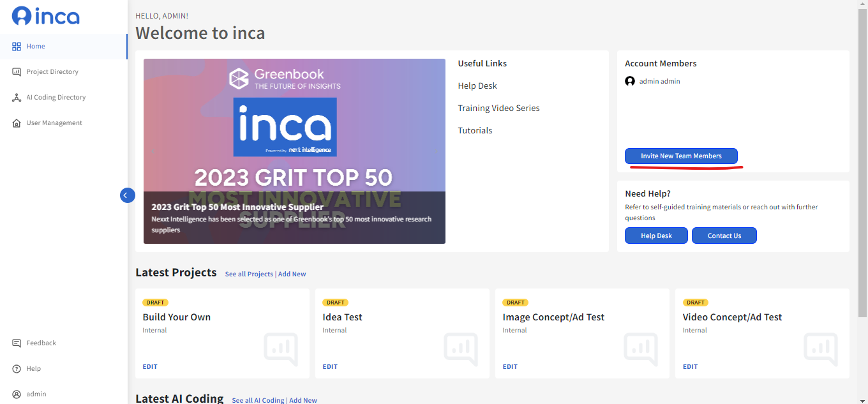The width and height of the screenshot is (868, 404).
Task: Open the Feedback menu item
Action: 64,343
